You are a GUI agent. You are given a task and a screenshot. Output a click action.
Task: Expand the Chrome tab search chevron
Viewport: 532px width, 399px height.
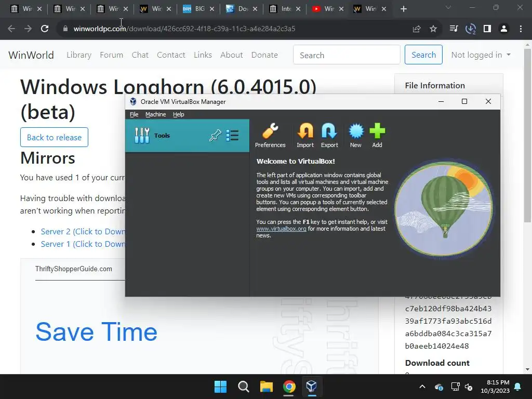(448, 7)
